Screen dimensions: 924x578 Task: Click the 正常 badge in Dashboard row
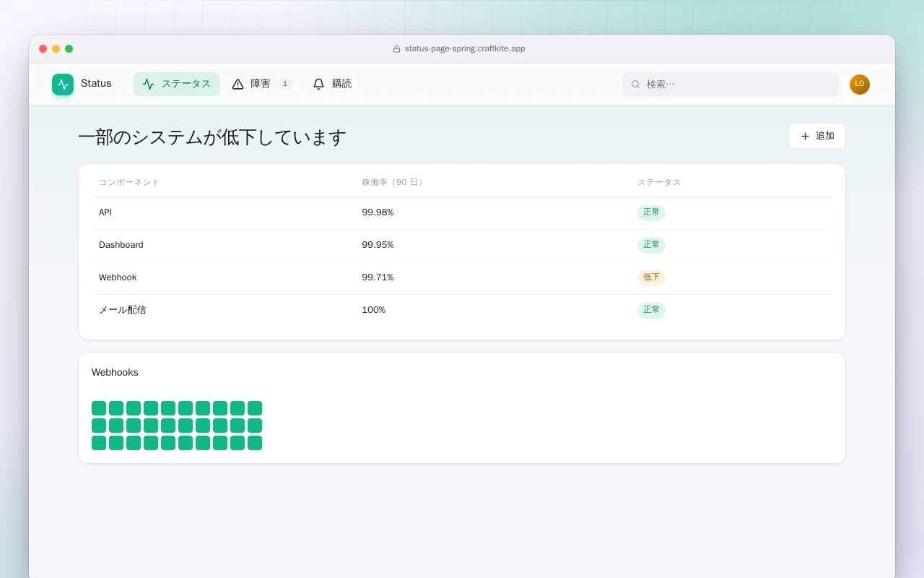coord(651,246)
